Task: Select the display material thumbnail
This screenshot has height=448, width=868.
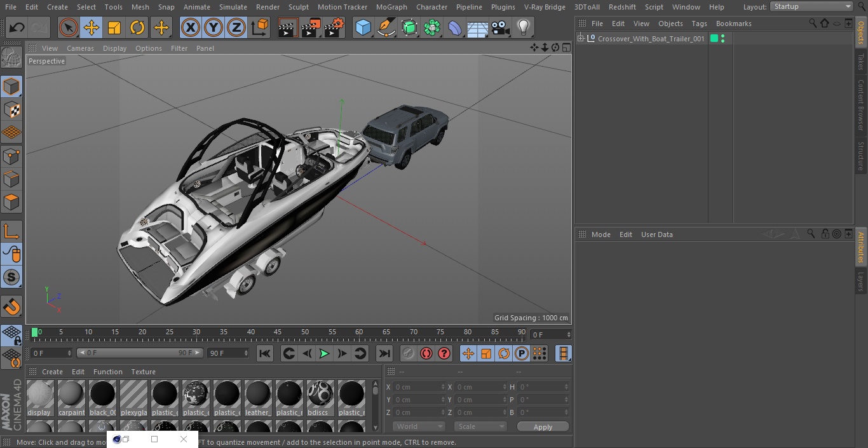Action: [40, 398]
